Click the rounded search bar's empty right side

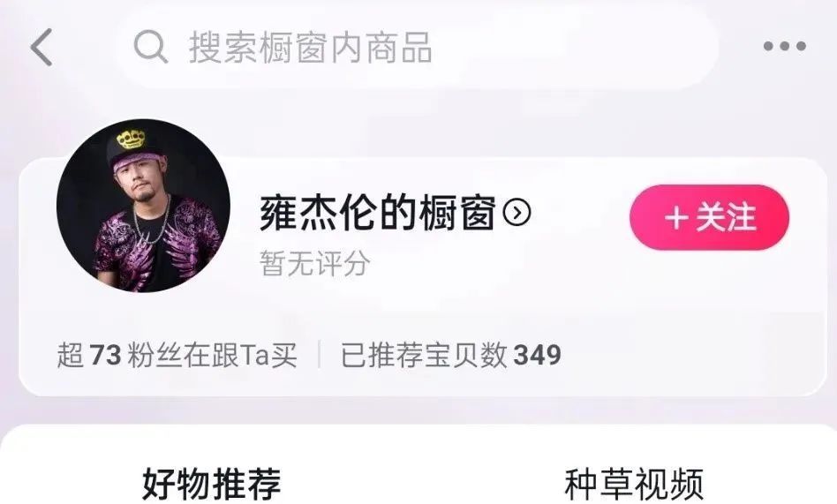[577, 47]
